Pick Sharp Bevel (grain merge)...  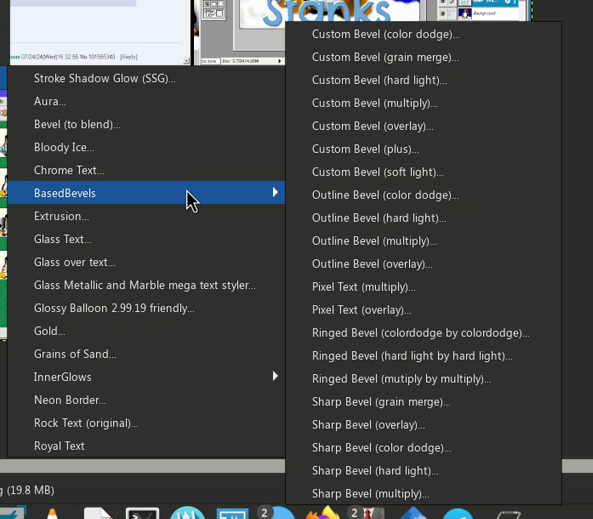pyautogui.click(x=423, y=402)
